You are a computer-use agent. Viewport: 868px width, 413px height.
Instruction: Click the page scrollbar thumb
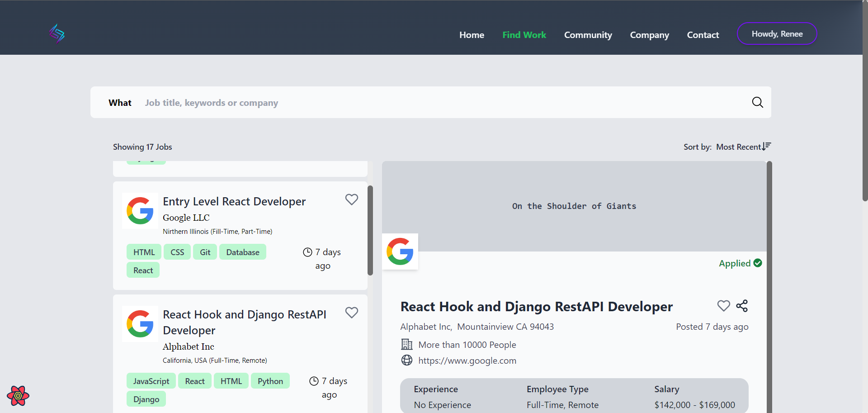(x=865, y=100)
